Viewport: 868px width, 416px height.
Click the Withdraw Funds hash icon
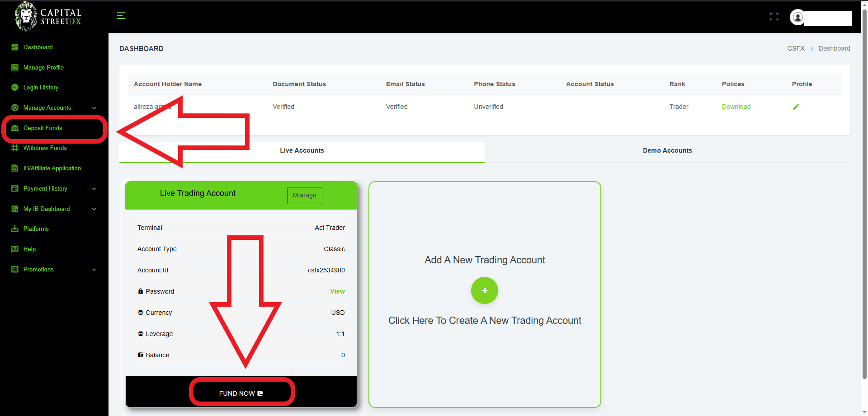coord(15,148)
